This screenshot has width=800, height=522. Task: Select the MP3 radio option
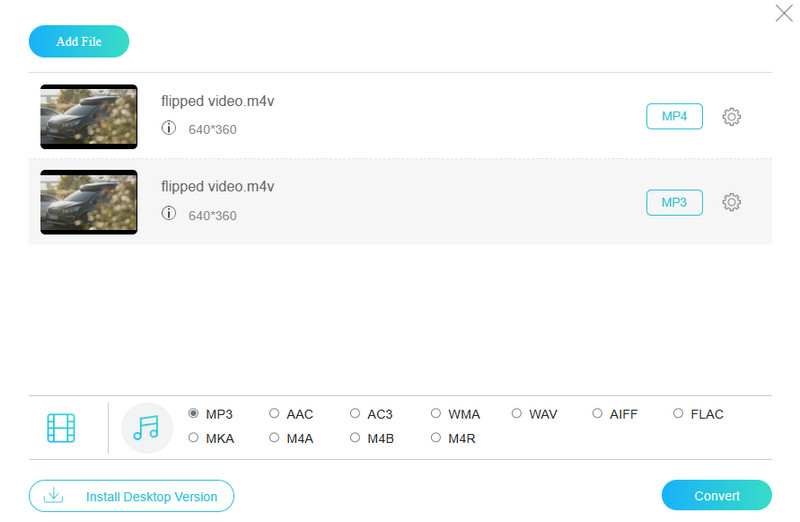pos(194,414)
